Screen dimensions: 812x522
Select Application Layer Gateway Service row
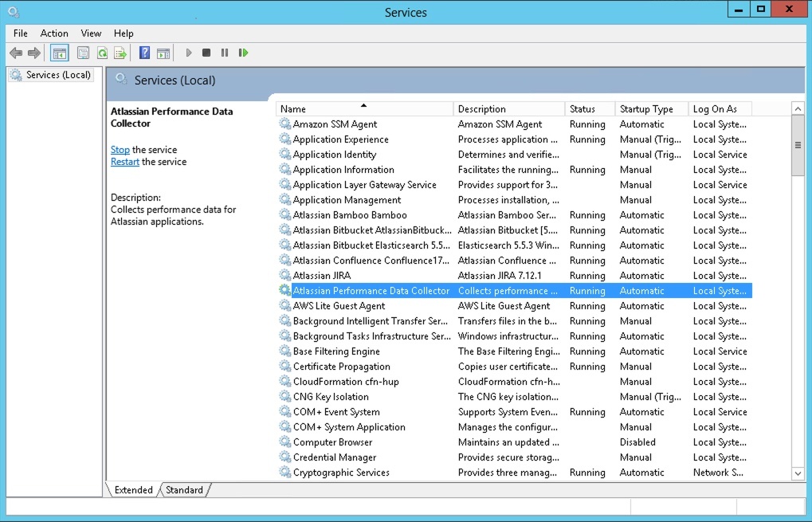click(515, 184)
